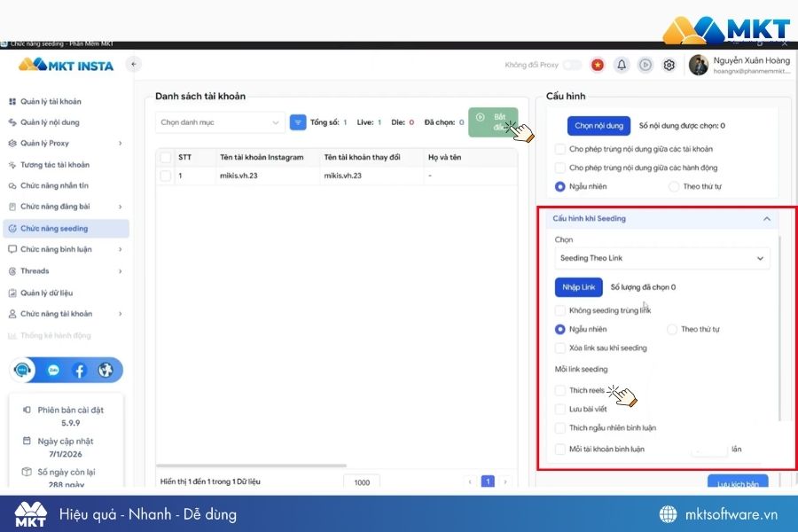Viewport: 798px width, 532px height.
Task: Open the settings gear icon
Action: (x=669, y=65)
